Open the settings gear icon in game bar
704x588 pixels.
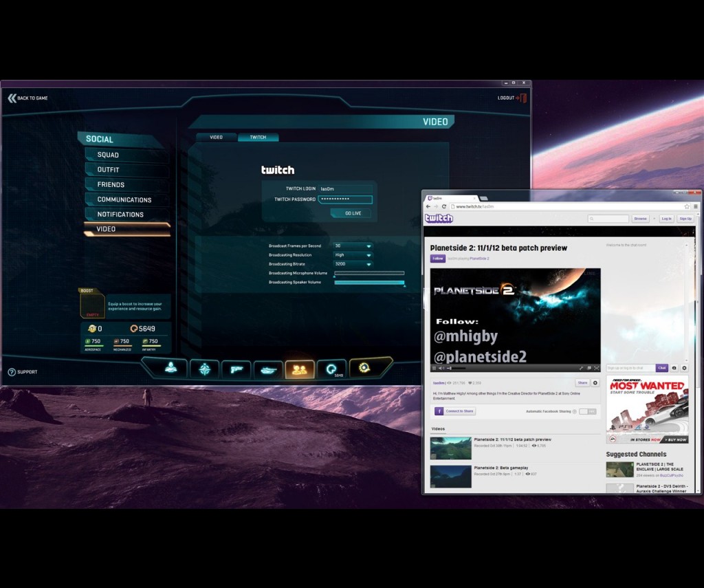(364, 369)
